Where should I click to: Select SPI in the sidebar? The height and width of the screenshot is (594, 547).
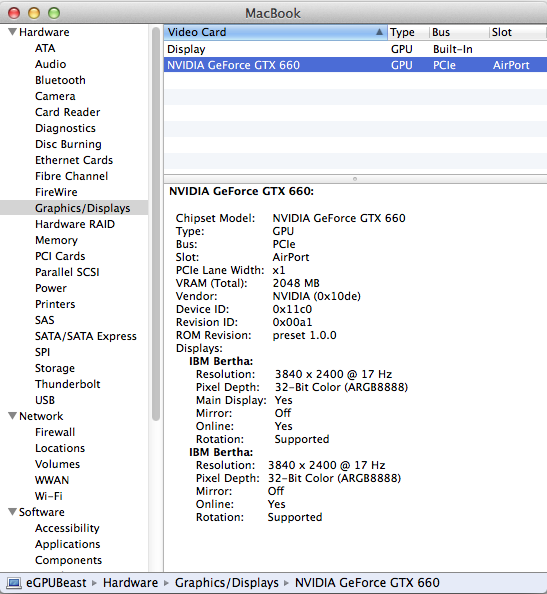point(42,352)
